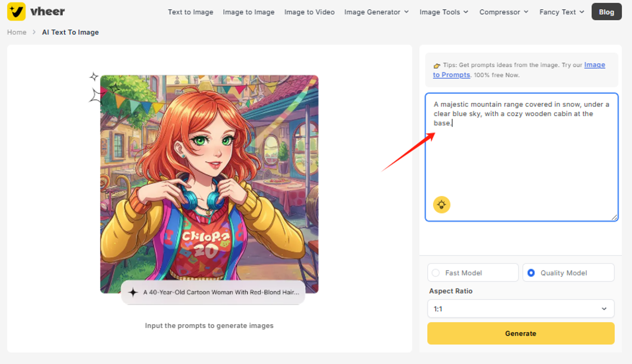Switch to Image to Video
This screenshot has height=364, width=632.
tap(309, 12)
